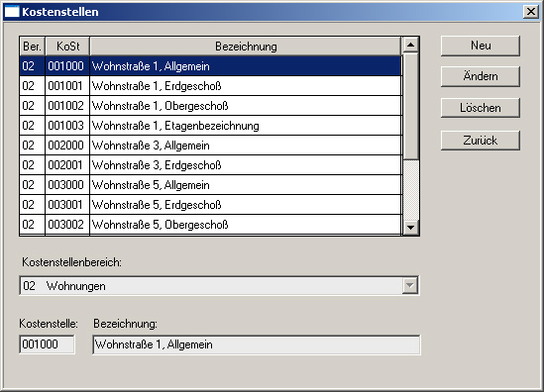Click the Ändern button
Image resolution: width=544 pixels, height=392 pixels.
[481, 76]
